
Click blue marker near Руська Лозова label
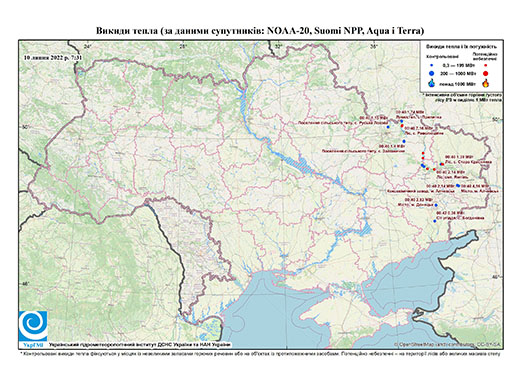pyautogui.click(x=388, y=127)
